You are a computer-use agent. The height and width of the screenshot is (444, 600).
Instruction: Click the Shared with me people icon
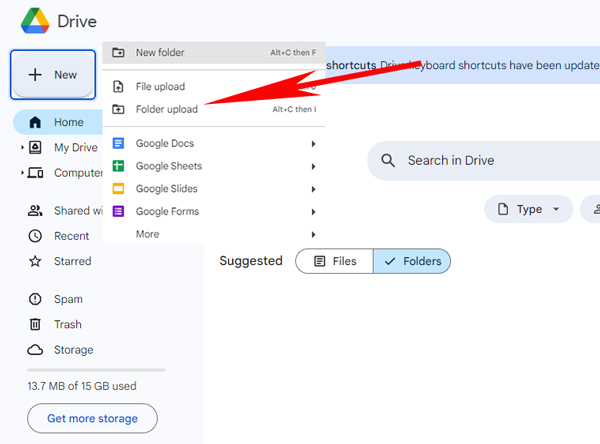pyautogui.click(x=35, y=211)
